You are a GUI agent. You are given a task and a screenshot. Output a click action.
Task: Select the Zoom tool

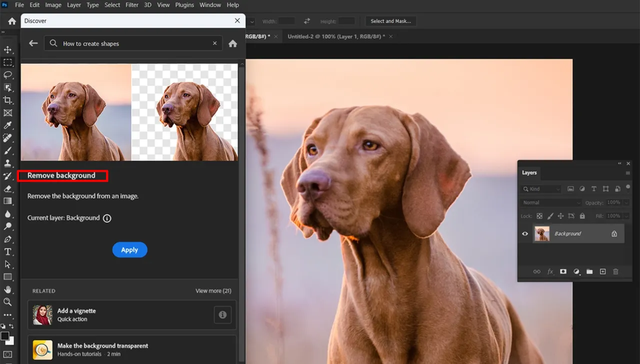(8, 302)
